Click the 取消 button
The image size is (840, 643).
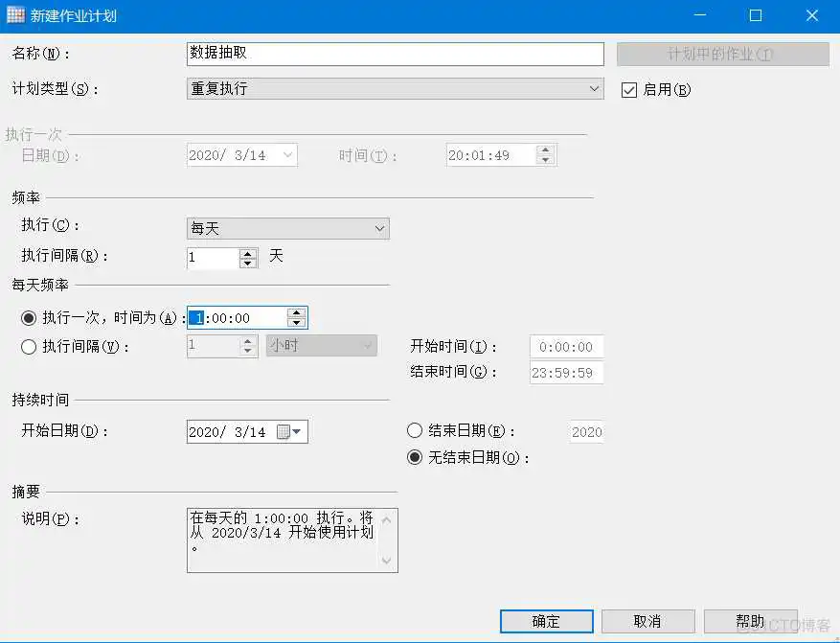pyautogui.click(x=648, y=621)
